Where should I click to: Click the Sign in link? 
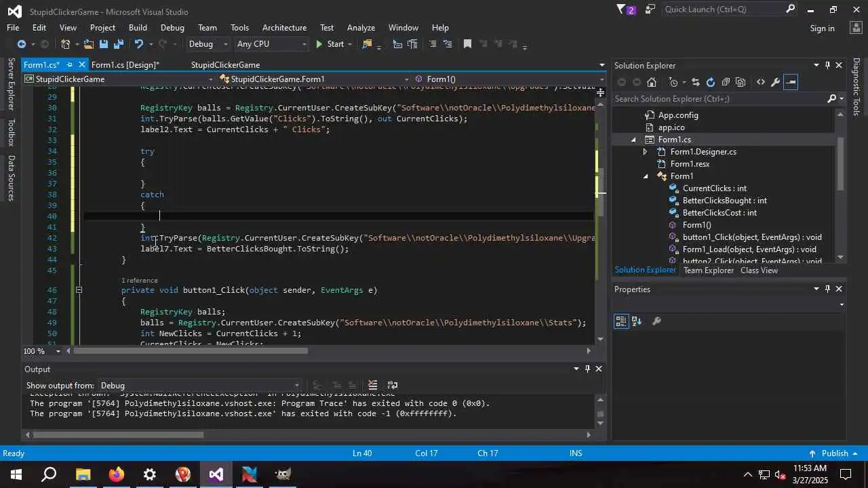pos(822,28)
